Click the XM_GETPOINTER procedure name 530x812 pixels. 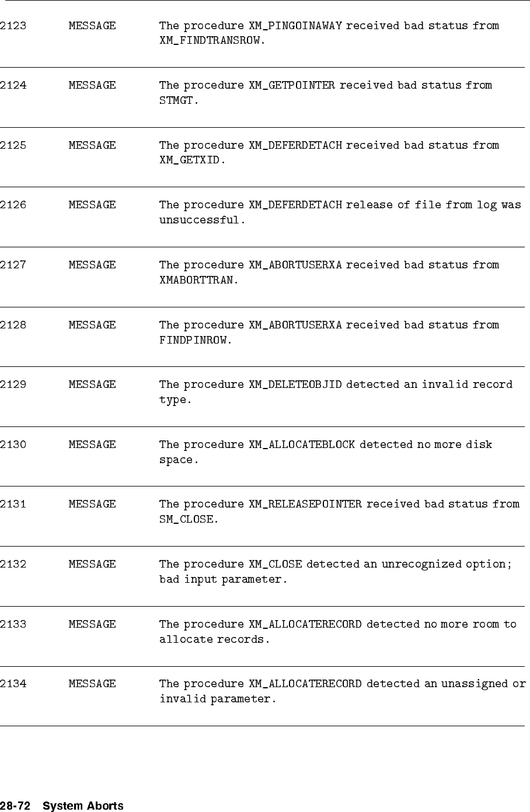click(x=292, y=85)
